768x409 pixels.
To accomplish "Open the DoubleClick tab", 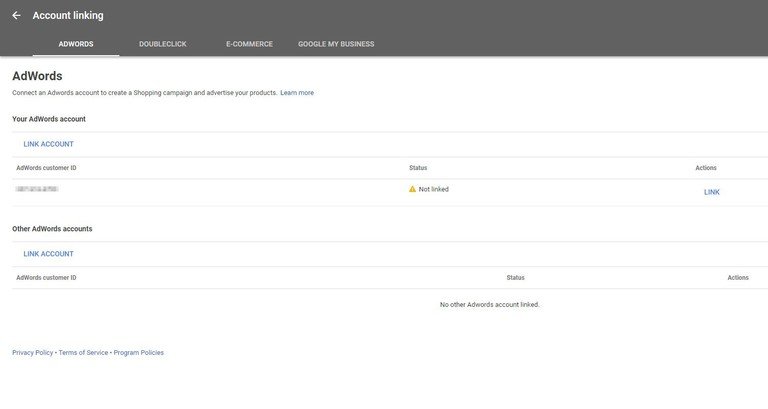I will (x=163, y=44).
